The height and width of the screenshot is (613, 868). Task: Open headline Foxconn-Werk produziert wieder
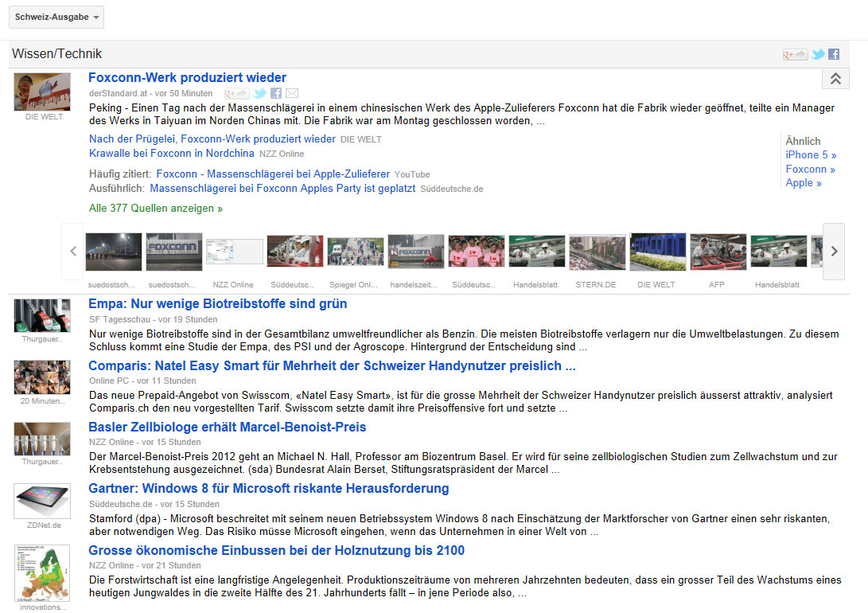pos(187,77)
